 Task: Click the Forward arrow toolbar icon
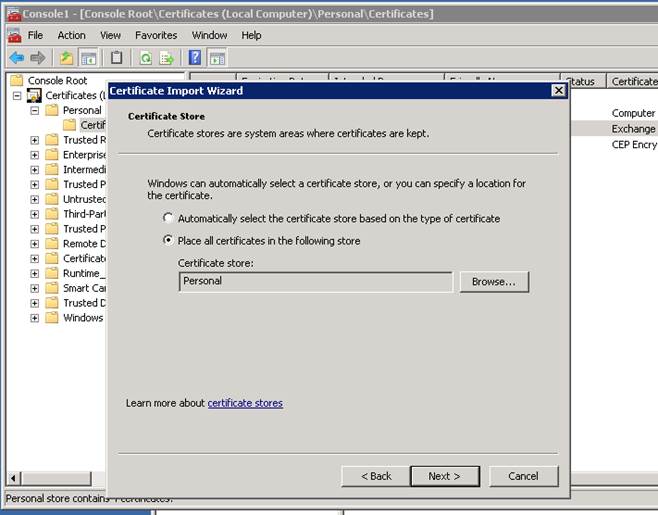(x=38, y=58)
